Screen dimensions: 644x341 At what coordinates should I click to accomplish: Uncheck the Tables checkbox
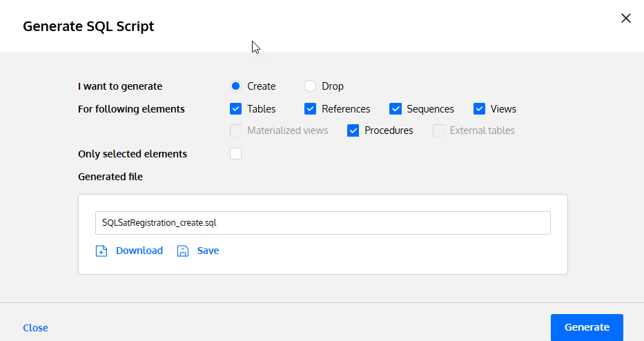[235, 109]
